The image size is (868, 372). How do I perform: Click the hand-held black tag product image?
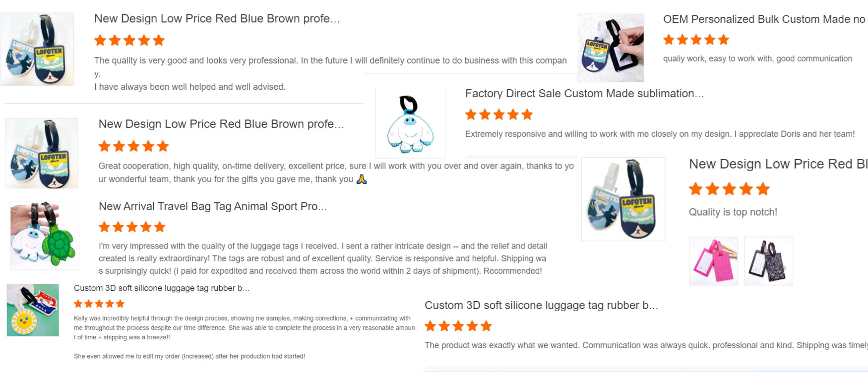pos(611,48)
